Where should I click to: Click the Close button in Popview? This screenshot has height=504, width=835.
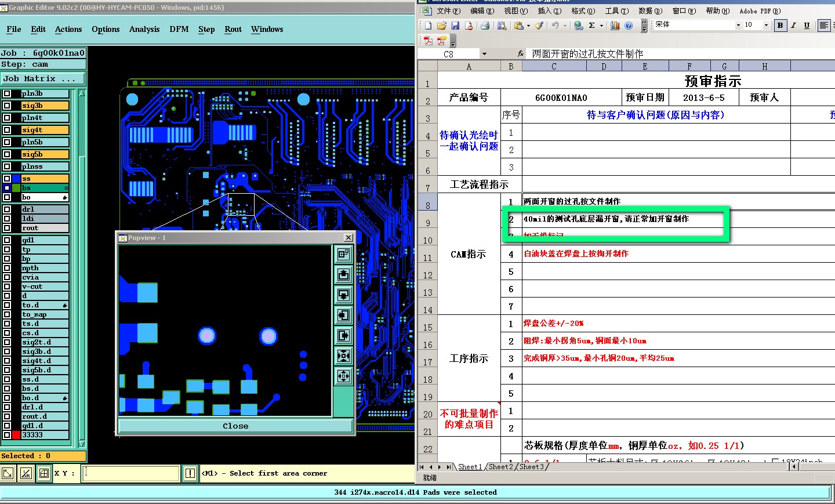tap(235, 426)
